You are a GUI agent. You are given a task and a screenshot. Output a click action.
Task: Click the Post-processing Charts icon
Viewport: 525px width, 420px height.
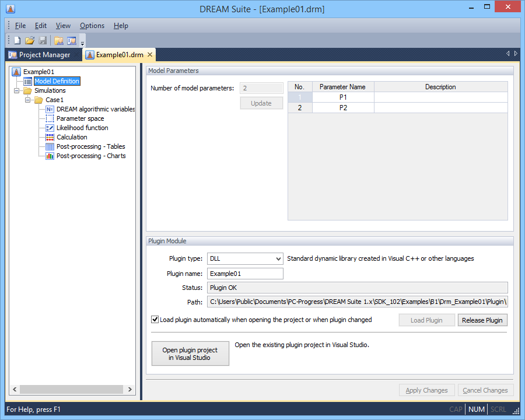[x=50, y=156]
